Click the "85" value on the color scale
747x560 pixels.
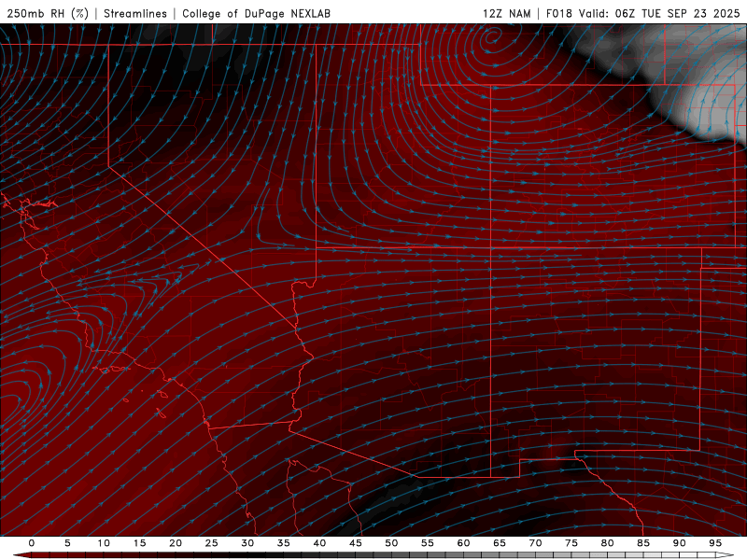point(643,543)
